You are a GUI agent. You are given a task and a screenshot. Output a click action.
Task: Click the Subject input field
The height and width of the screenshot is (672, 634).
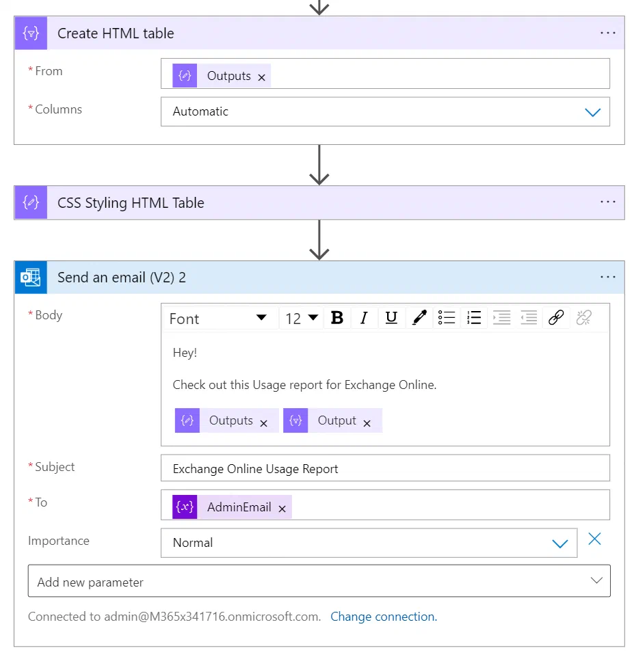[385, 468]
